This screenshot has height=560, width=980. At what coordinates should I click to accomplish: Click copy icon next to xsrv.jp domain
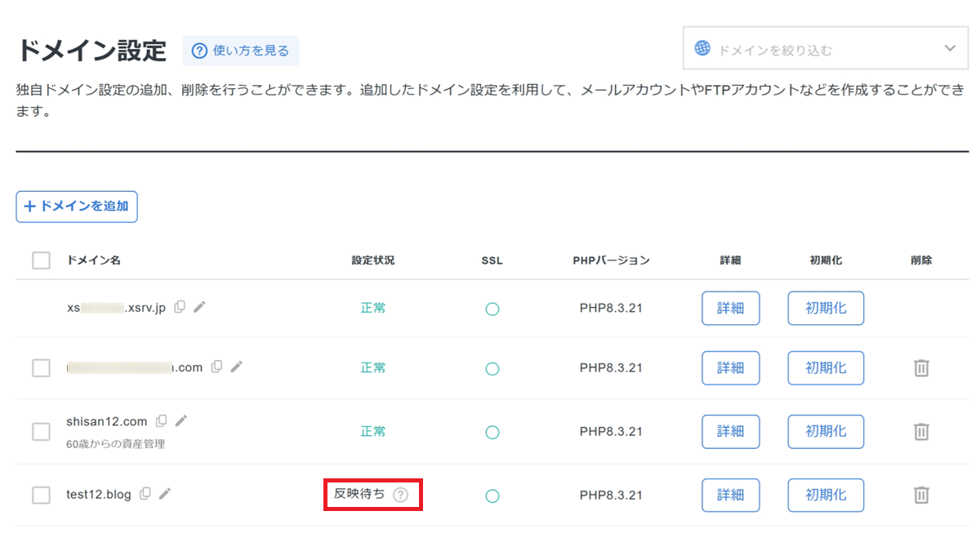click(x=180, y=307)
